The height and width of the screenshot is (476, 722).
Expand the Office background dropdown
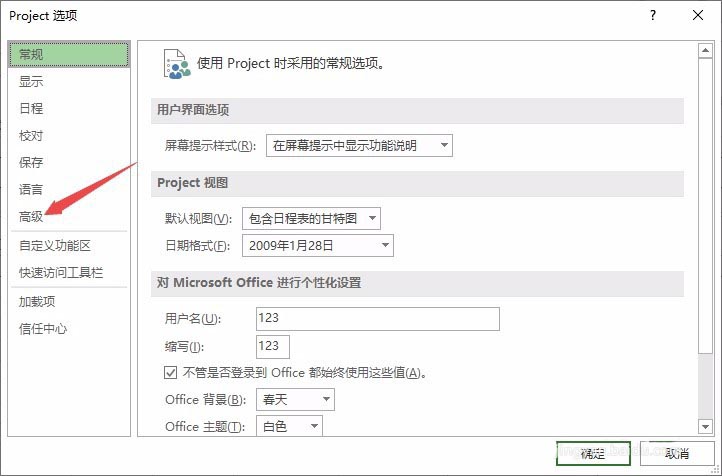point(294,400)
